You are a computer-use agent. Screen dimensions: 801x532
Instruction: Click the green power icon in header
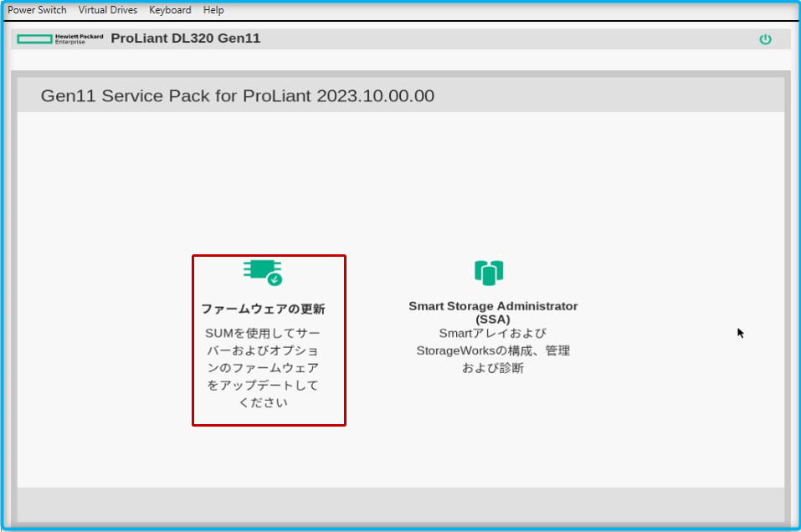click(x=765, y=39)
